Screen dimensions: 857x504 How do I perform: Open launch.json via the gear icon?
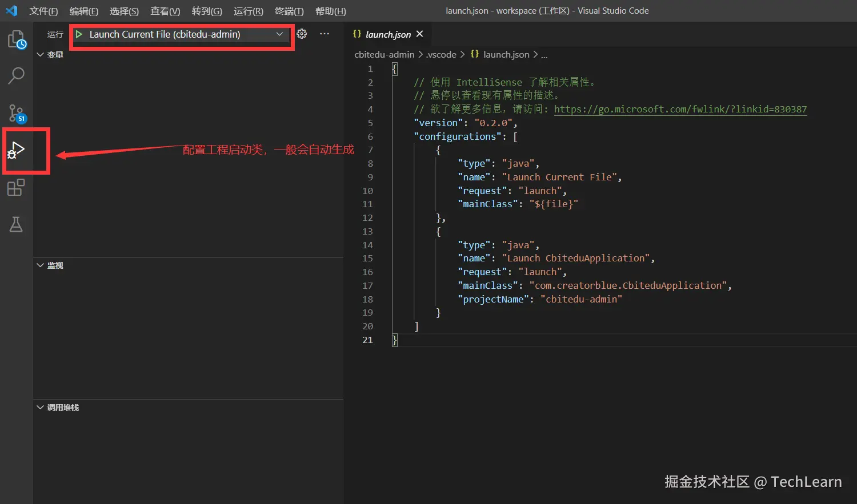tap(302, 34)
